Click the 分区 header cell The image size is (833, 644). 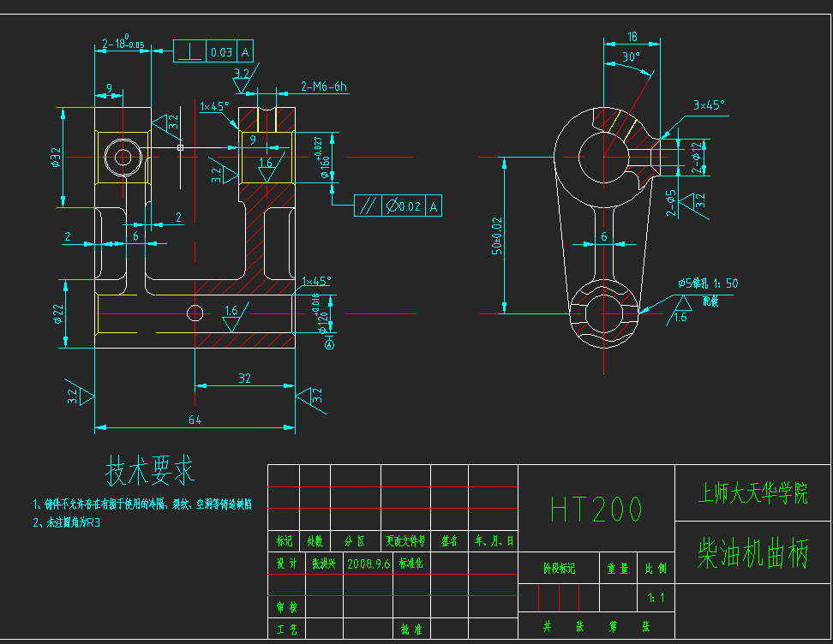[355, 541]
